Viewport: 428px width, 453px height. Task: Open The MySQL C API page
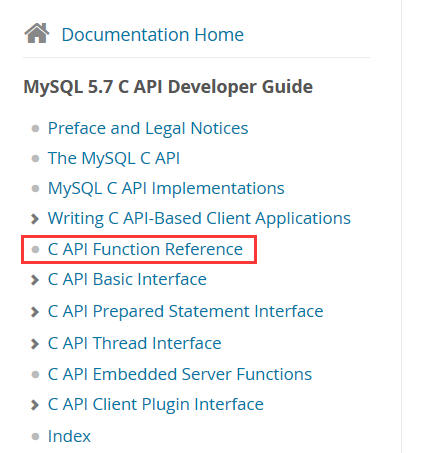pos(114,158)
